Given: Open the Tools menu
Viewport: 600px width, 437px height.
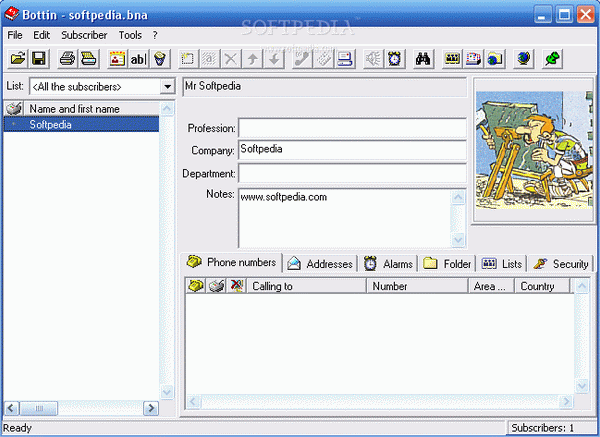Looking at the screenshot, I should coord(130,35).
